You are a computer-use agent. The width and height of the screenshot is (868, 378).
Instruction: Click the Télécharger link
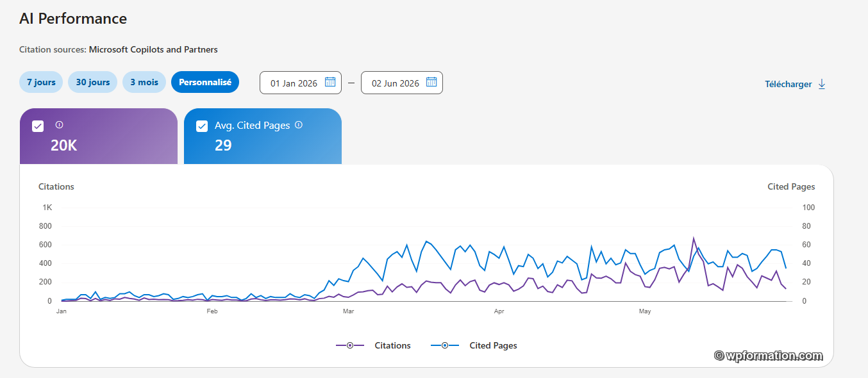click(789, 84)
